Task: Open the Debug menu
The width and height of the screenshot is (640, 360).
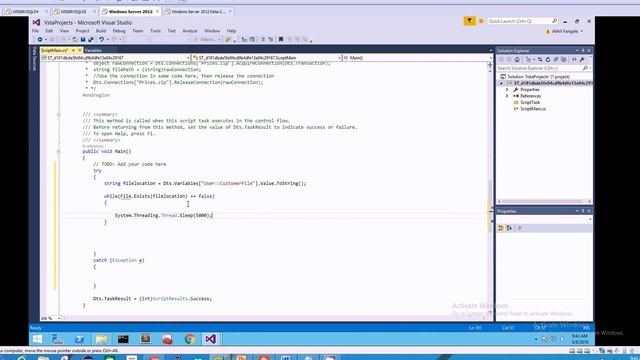Action: click(x=119, y=31)
